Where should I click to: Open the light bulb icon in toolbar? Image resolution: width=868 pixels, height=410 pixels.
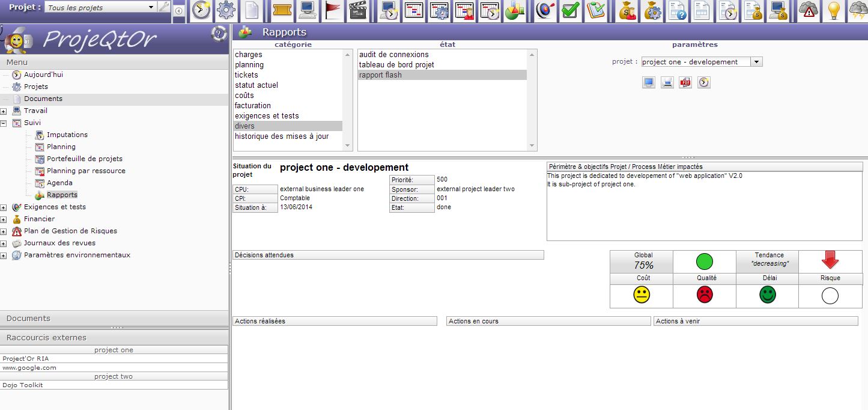834,10
